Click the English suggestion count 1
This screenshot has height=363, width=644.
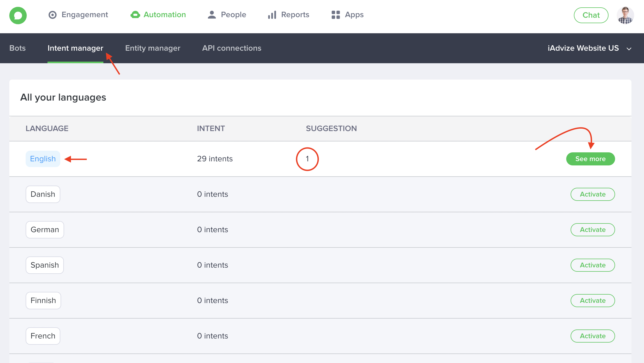pos(307,159)
